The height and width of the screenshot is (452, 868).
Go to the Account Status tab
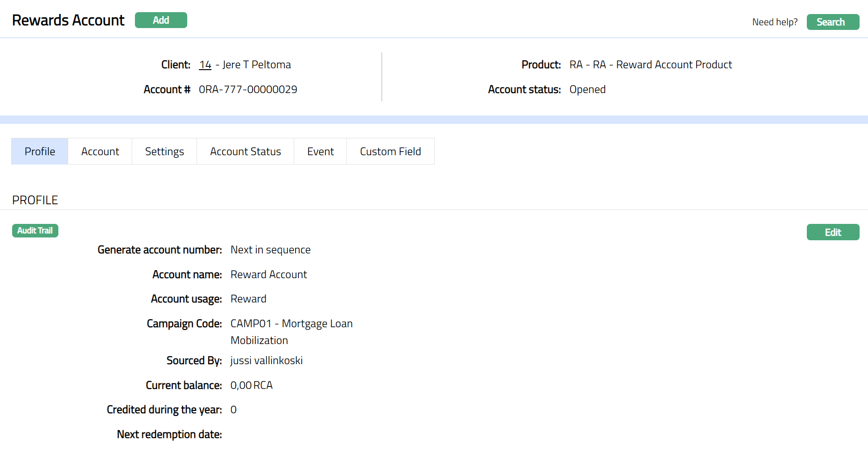tap(245, 151)
